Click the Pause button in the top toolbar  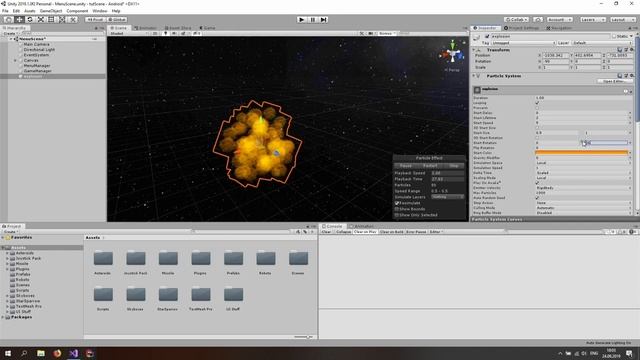[x=313, y=20]
